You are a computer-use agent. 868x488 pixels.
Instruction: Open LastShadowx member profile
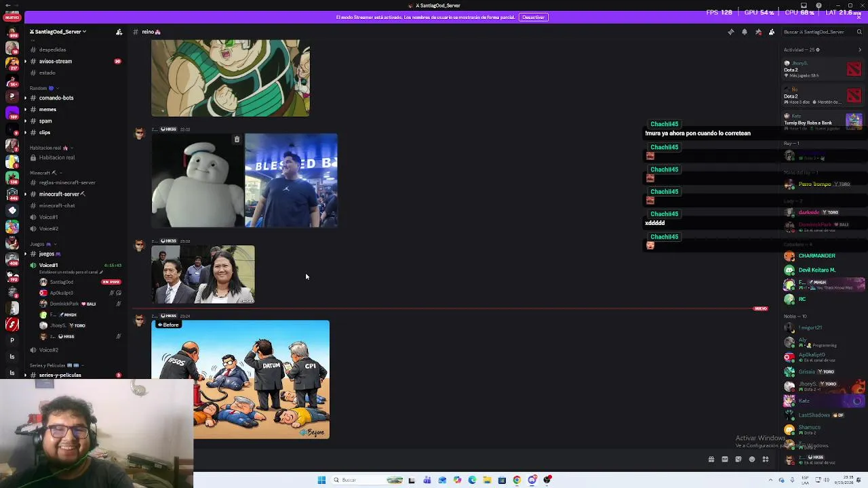pyautogui.click(x=814, y=415)
